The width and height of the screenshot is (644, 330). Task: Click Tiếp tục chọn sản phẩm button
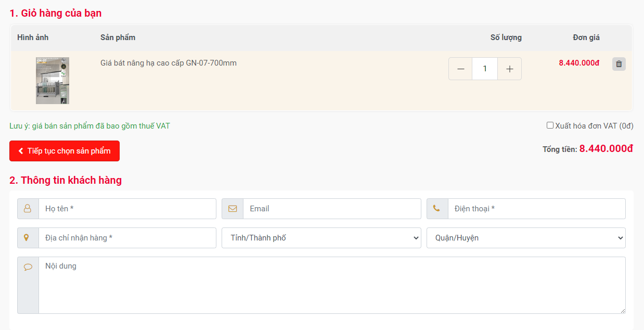65,151
